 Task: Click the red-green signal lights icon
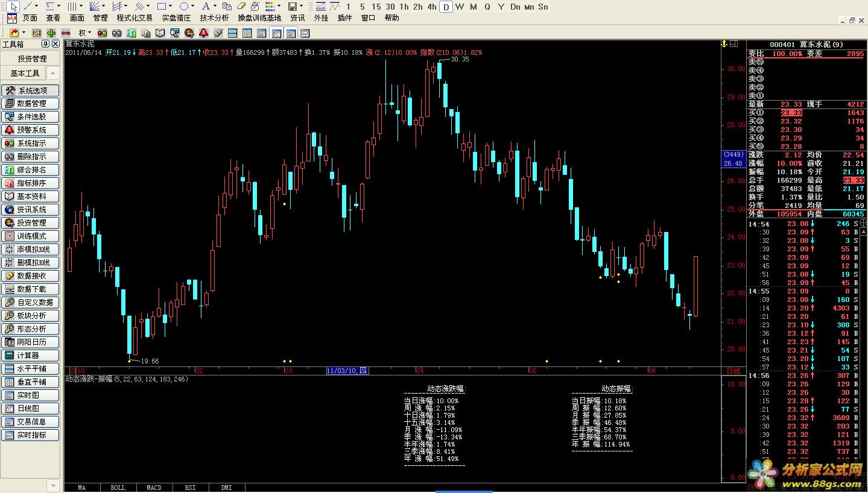102,33
